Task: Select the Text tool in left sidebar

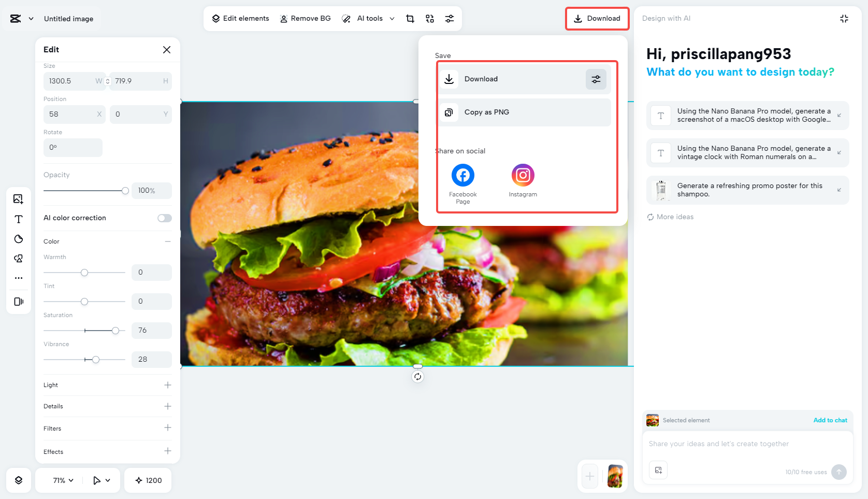Action: click(19, 219)
